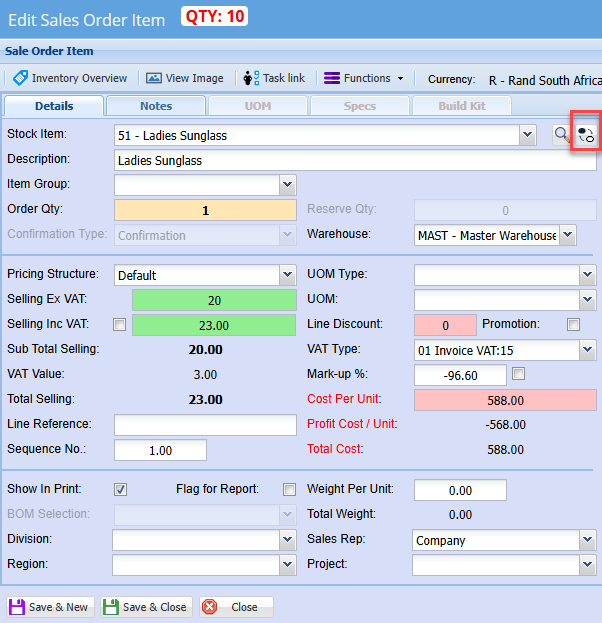Click the Mark-up % value field
Viewport: 602px width, 623px height.
[x=460, y=375]
